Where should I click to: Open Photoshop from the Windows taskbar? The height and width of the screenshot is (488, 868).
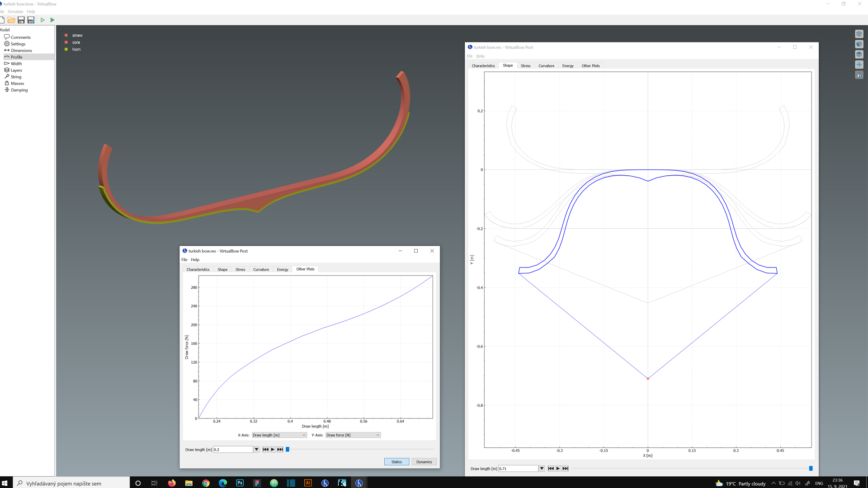click(x=240, y=483)
